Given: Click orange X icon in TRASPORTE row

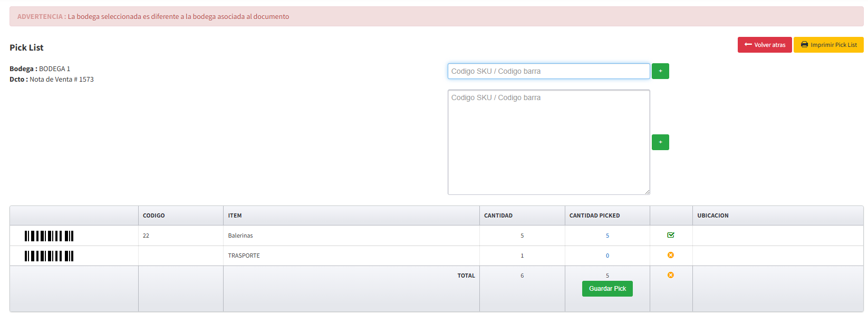Looking at the screenshot, I should [x=671, y=255].
